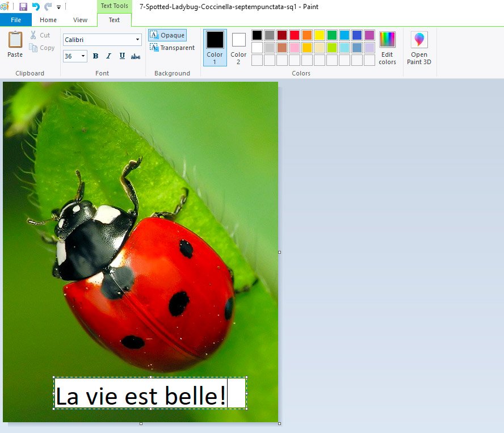
Task: Pick the green color swatch
Action: [332, 35]
